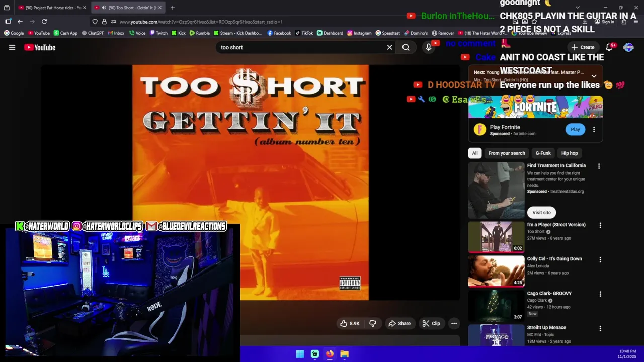Open the Facebook bookmark
Viewport: 644px width, 362px height.
[x=279, y=33]
